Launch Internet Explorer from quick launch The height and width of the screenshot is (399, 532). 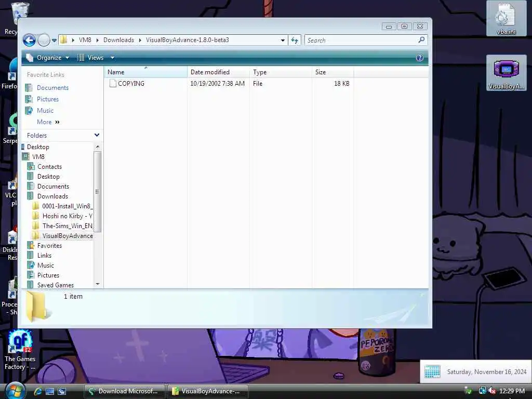pos(37,391)
